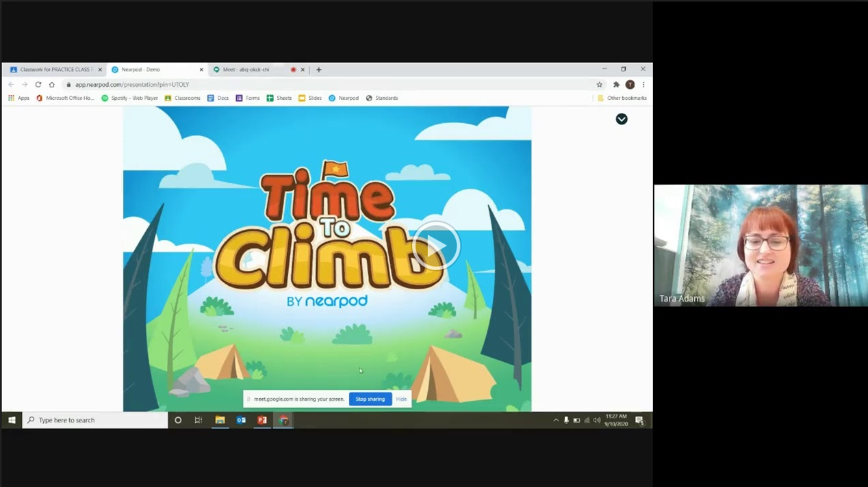Open the Docs bookmark
The image size is (868, 487).
218,98
